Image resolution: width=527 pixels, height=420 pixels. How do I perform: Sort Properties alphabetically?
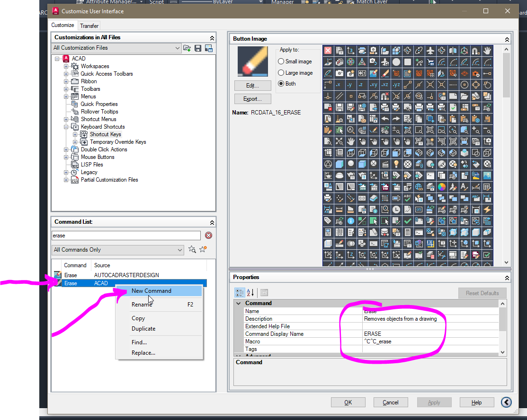click(x=250, y=293)
